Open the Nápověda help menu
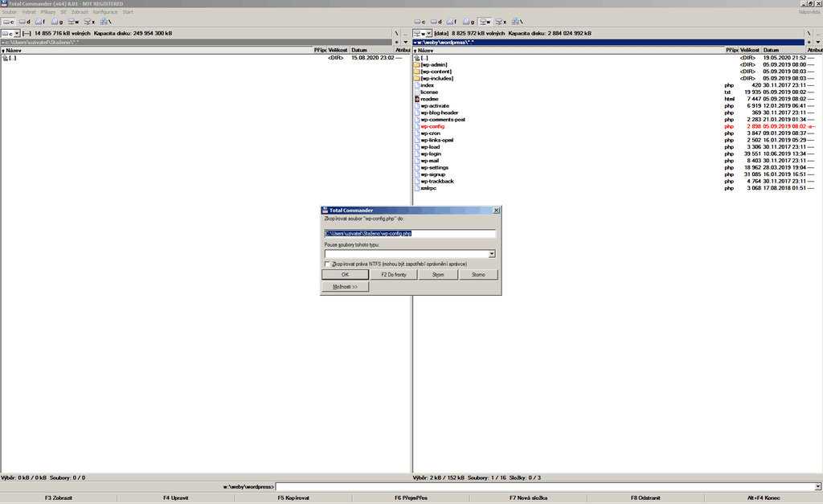 click(809, 11)
